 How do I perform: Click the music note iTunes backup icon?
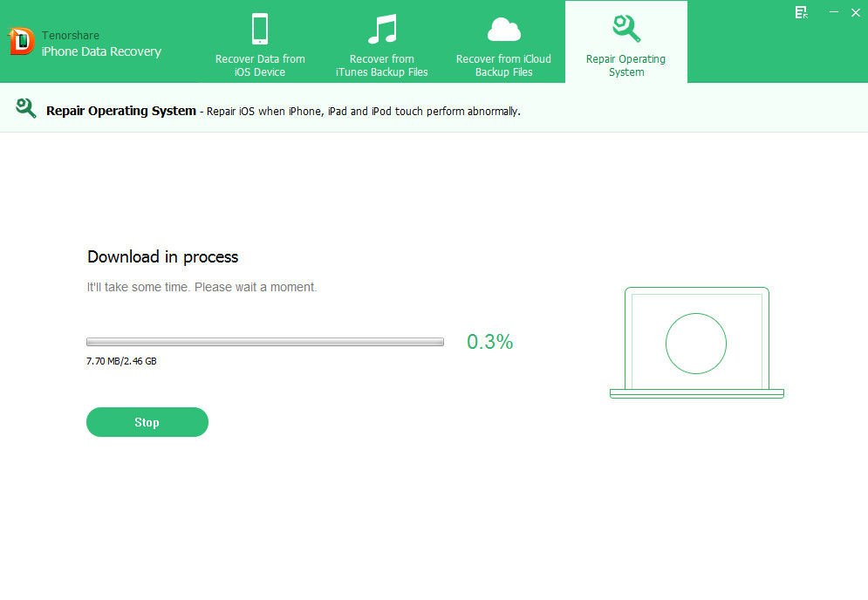[x=382, y=29]
